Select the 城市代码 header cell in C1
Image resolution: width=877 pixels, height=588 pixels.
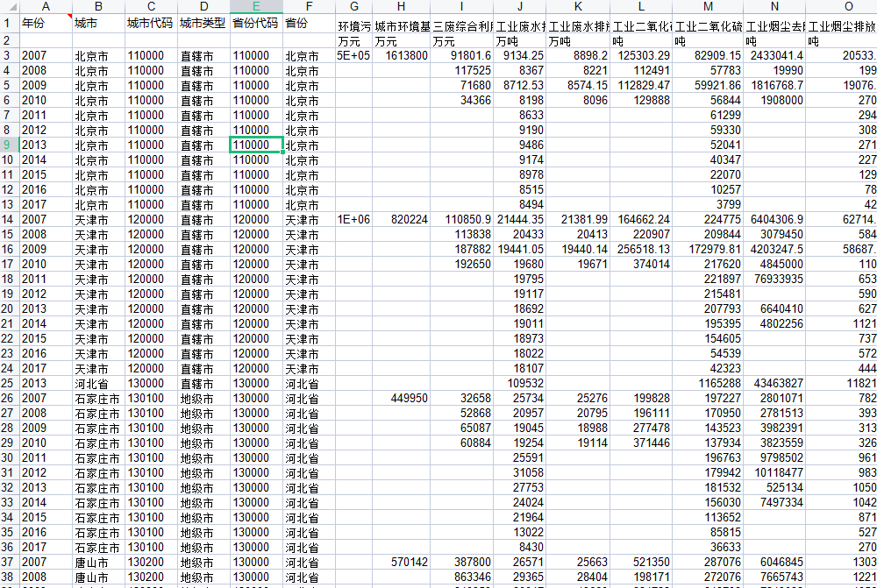click(151, 24)
